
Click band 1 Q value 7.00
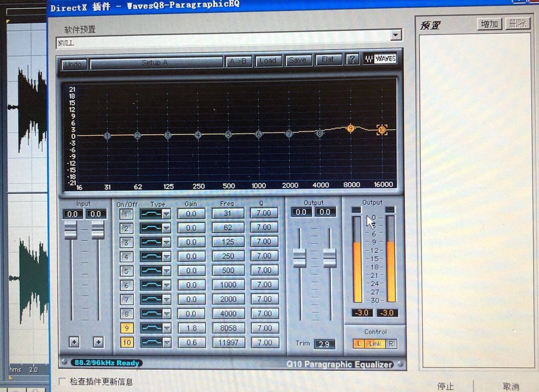pyautogui.click(x=264, y=213)
